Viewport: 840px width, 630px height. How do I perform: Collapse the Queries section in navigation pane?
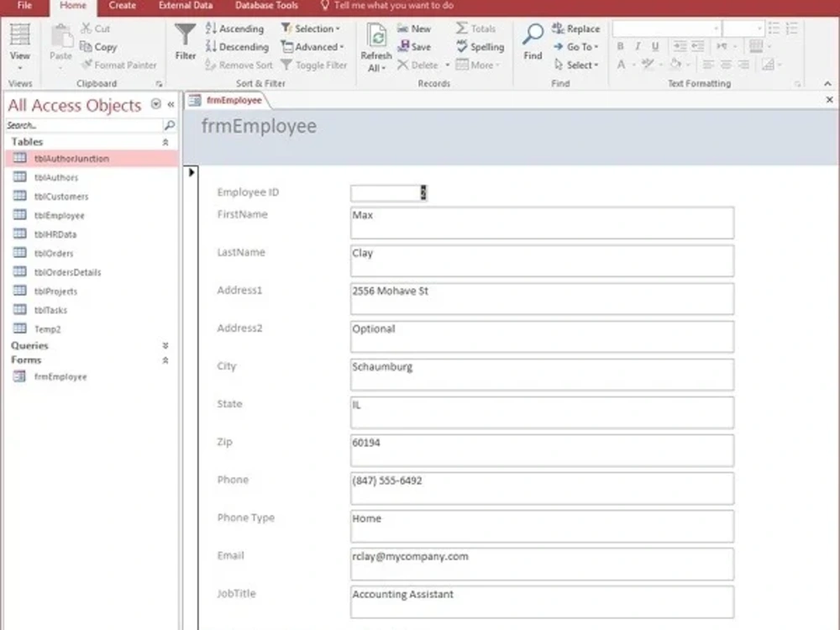click(x=165, y=344)
